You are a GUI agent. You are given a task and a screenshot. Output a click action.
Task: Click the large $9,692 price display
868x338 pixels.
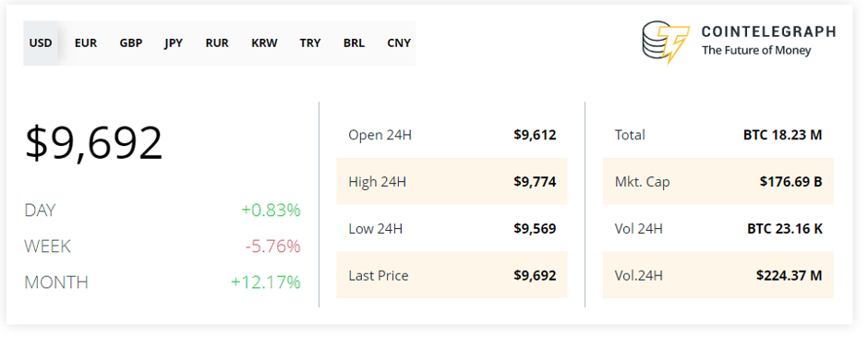94,143
